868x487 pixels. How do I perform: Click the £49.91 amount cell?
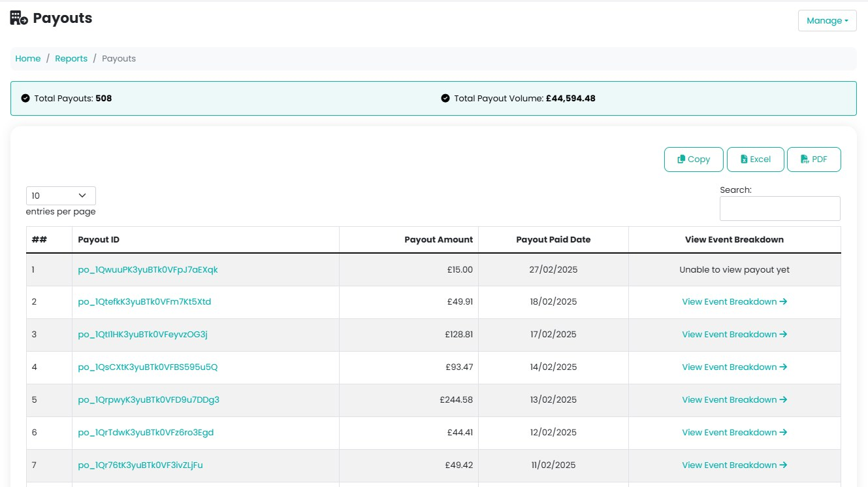pos(409,302)
